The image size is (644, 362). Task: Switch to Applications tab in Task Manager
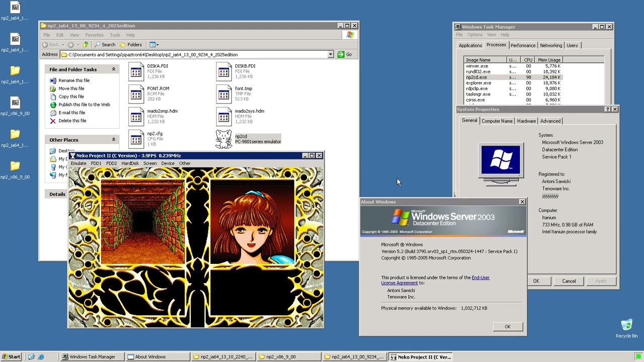click(470, 46)
